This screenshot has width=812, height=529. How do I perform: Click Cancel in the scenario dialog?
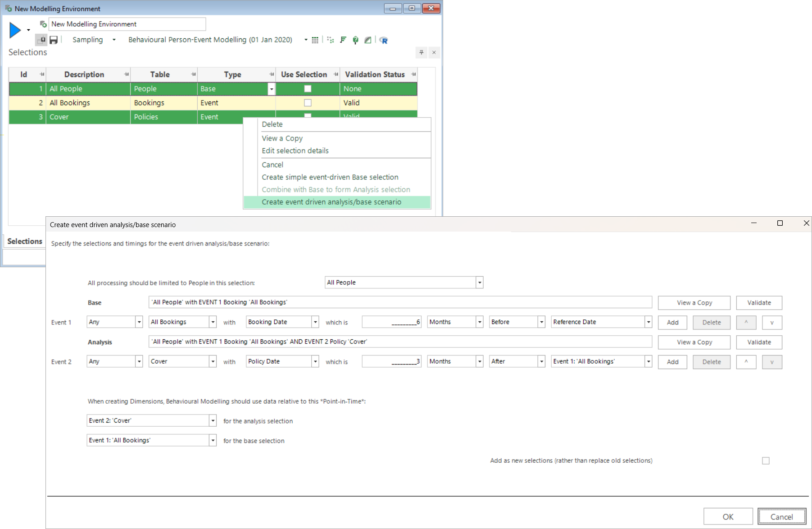[781, 517]
